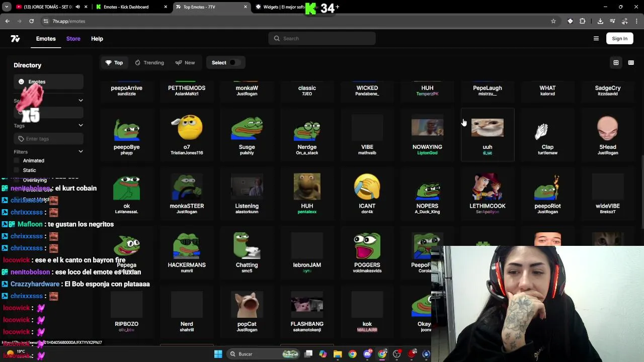
Task: View site information icon in address bar
Action: coord(46,21)
